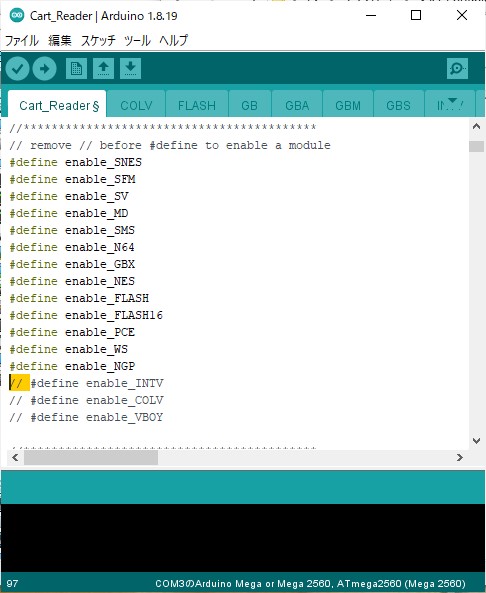
Task: Maximize the Arduino window
Action: click(x=416, y=16)
